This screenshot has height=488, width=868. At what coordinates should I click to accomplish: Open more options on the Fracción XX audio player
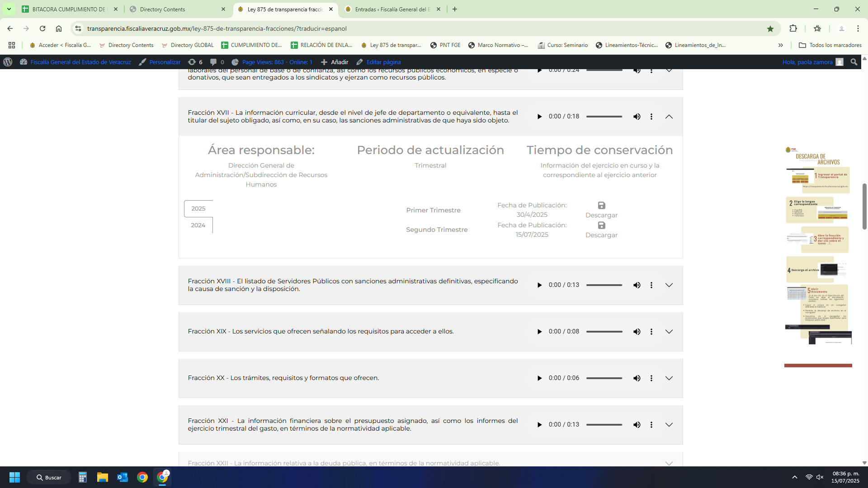651,378
